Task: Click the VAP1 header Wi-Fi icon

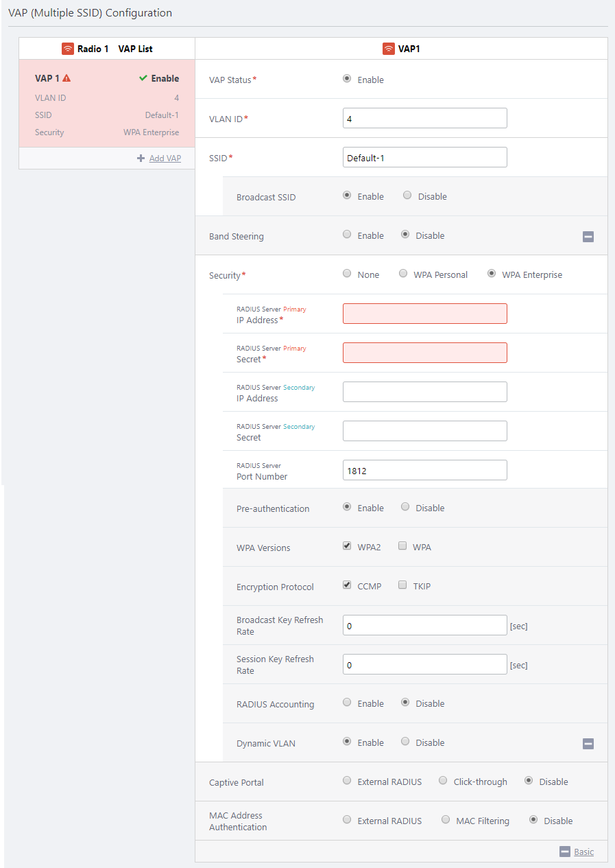Action: (389, 49)
